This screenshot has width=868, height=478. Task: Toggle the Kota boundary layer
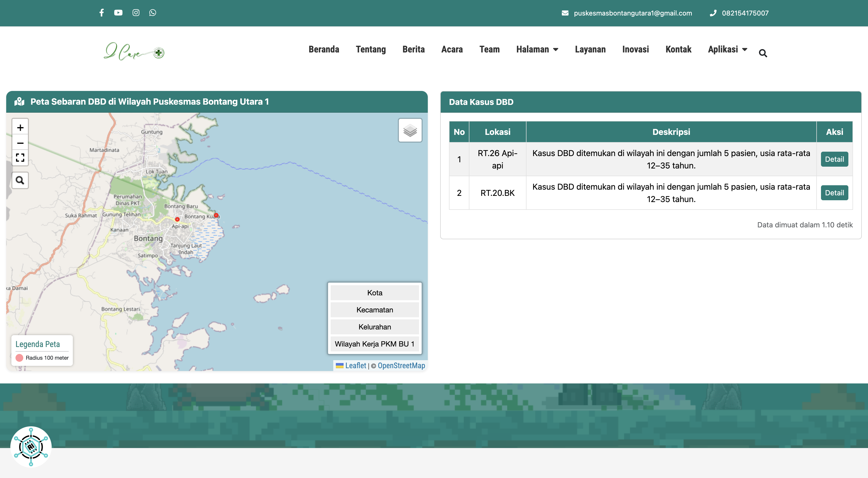click(x=374, y=292)
